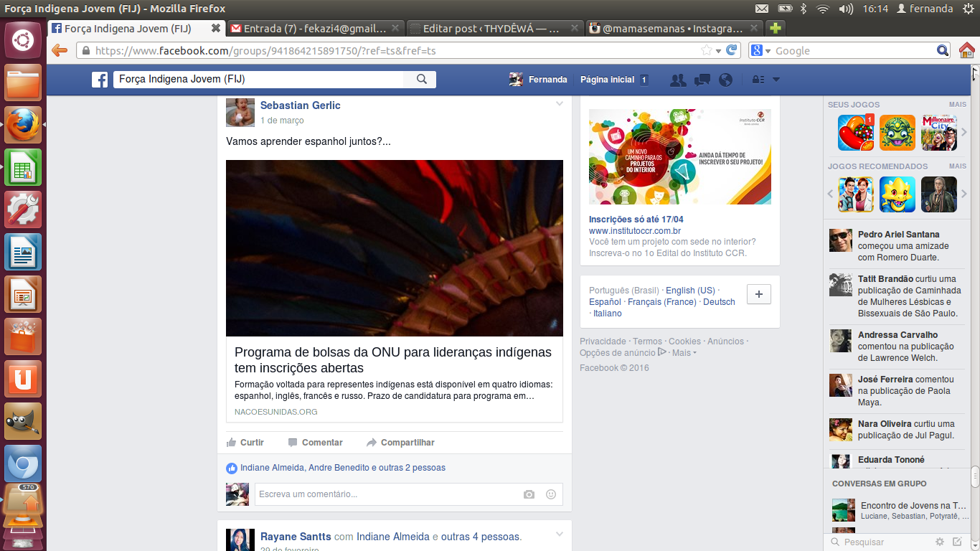
Task: Open Encontro de Jovens group chat
Action: point(900,510)
